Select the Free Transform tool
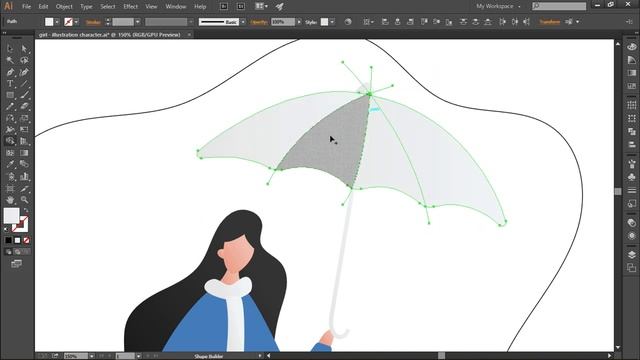Screen dimensions: 640x360 click(24, 130)
